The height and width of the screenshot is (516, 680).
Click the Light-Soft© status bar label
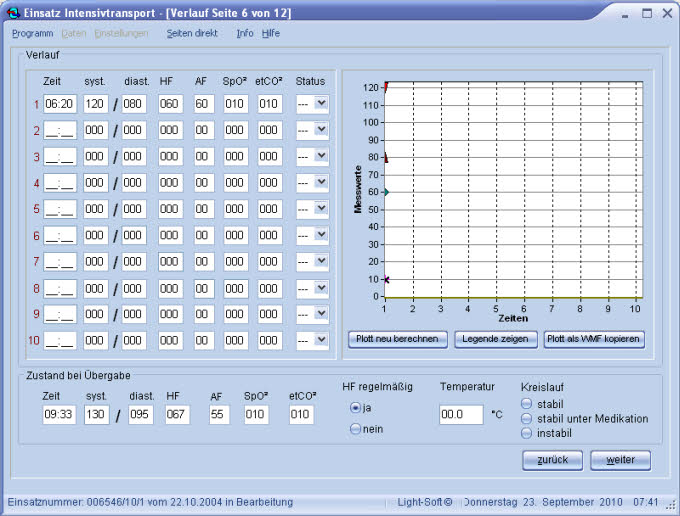pyautogui.click(x=425, y=502)
